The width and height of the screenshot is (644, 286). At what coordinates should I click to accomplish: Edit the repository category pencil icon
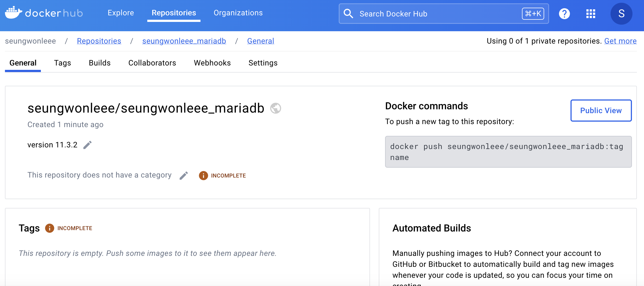coord(184,175)
